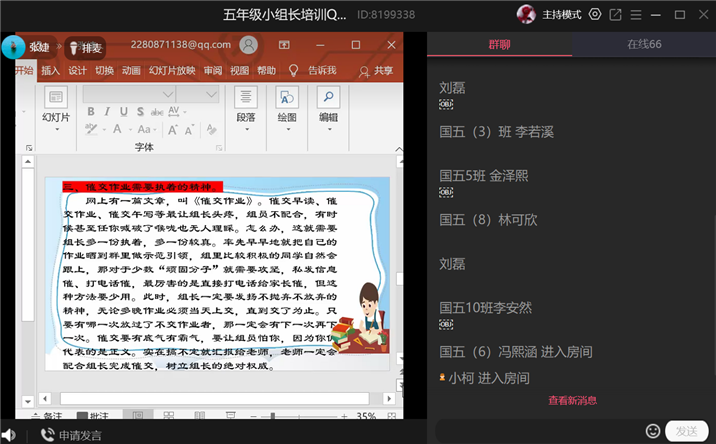Click 申请发言 button

tap(71, 435)
